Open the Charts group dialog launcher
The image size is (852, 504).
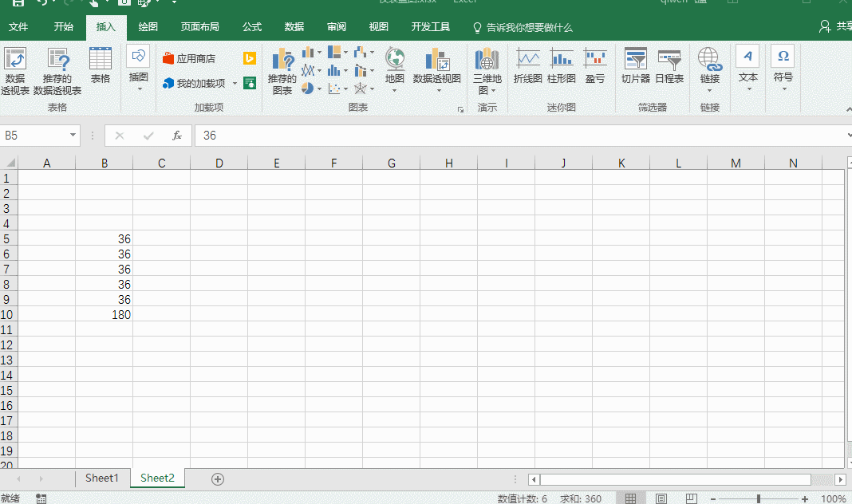pyautogui.click(x=461, y=110)
